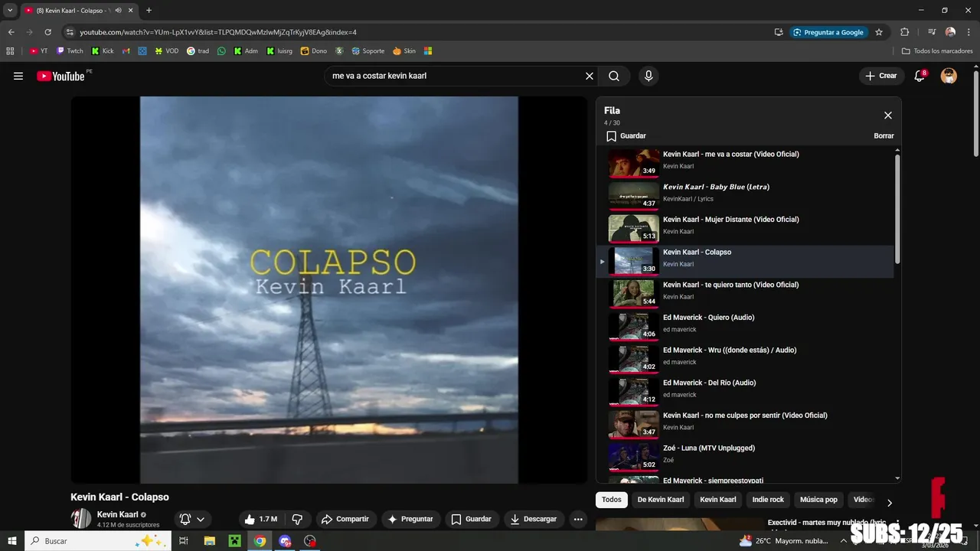Play Zoé - Luna (MTV Unplugged)

tap(745, 457)
